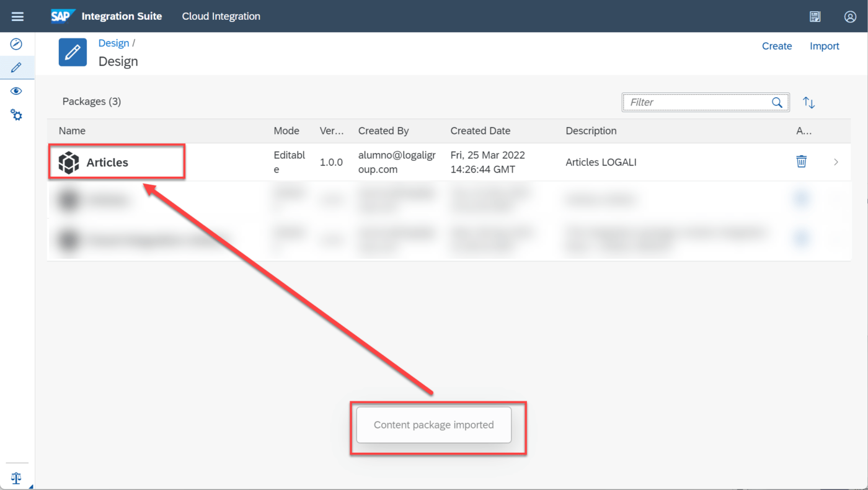Click the legal scales icon at sidebar bottom

tap(16, 478)
